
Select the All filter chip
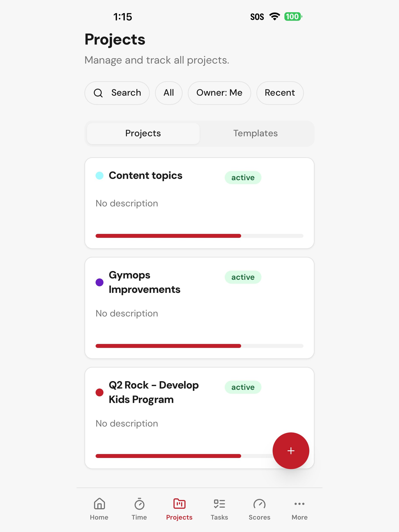point(169,93)
